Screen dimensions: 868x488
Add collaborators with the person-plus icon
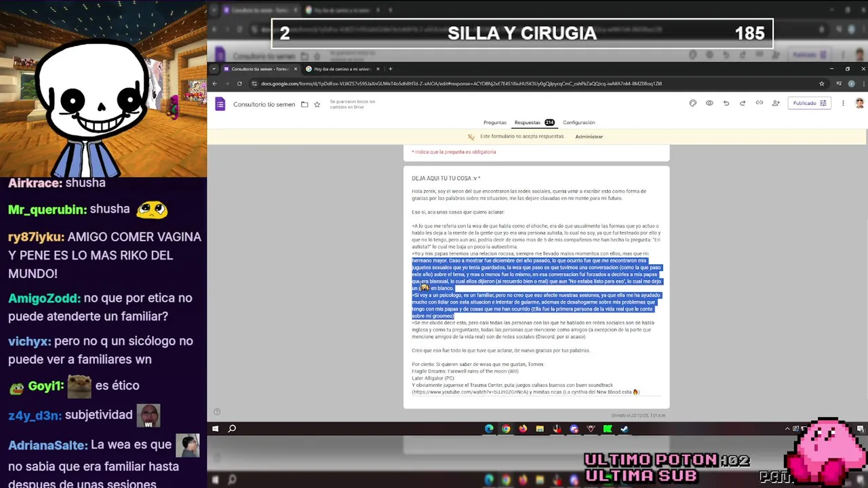click(776, 103)
